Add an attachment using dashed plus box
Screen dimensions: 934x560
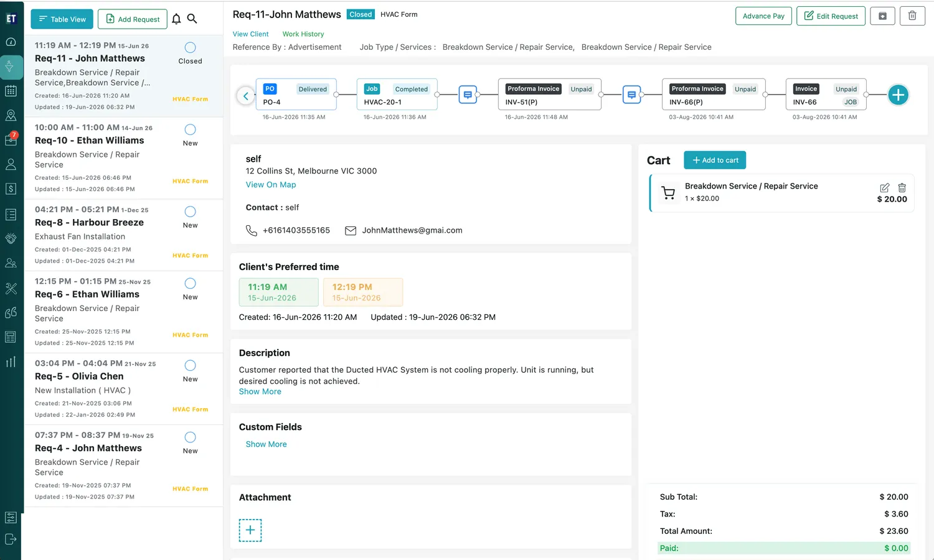pos(250,530)
